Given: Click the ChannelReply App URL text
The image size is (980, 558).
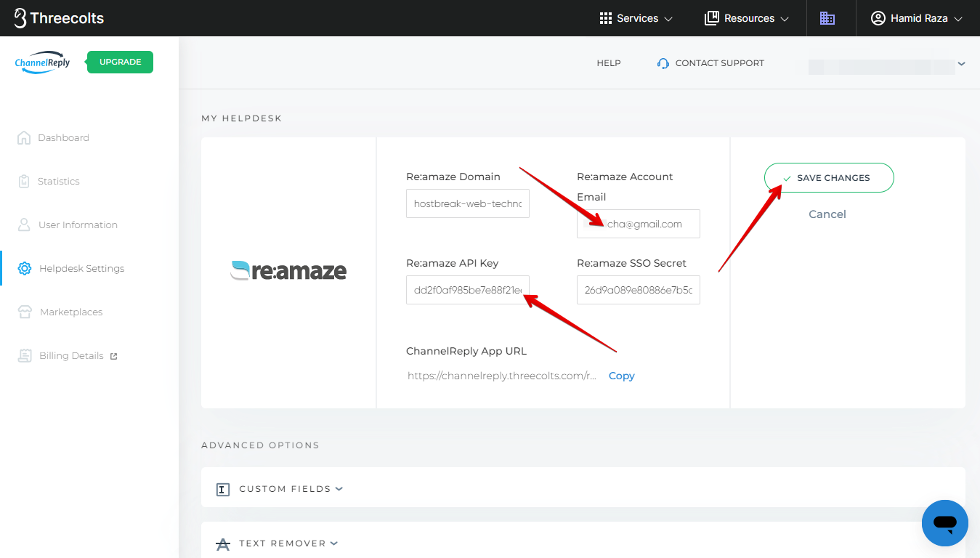Looking at the screenshot, I should [x=502, y=376].
